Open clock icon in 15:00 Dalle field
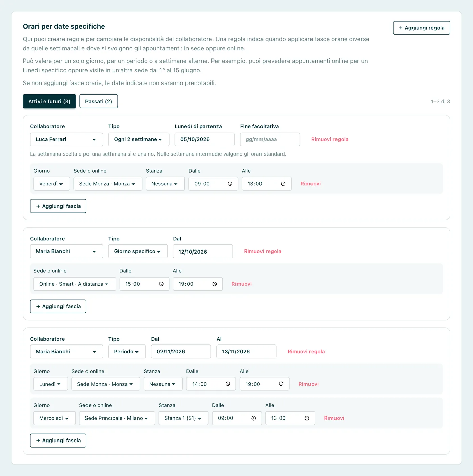The height and width of the screenshot is (476, 473). click(161, 284)
